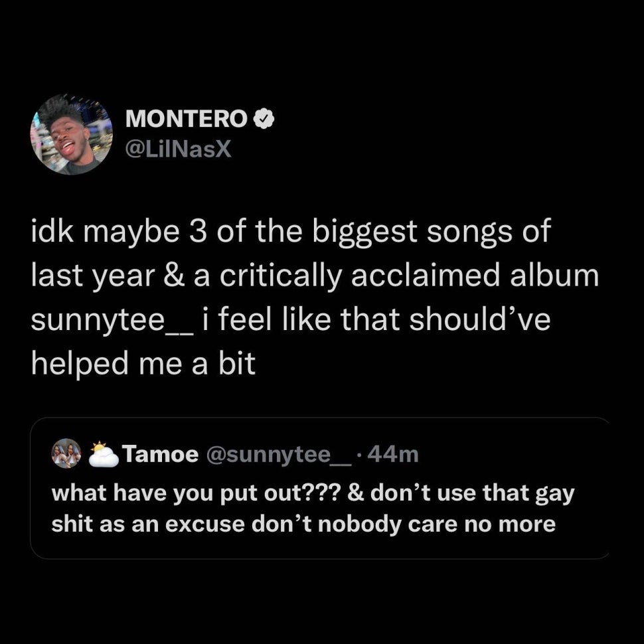Click "i feel like that should've" text
Image resolution: width=644 pixels, height=644 pixels.
pos(377,321)
